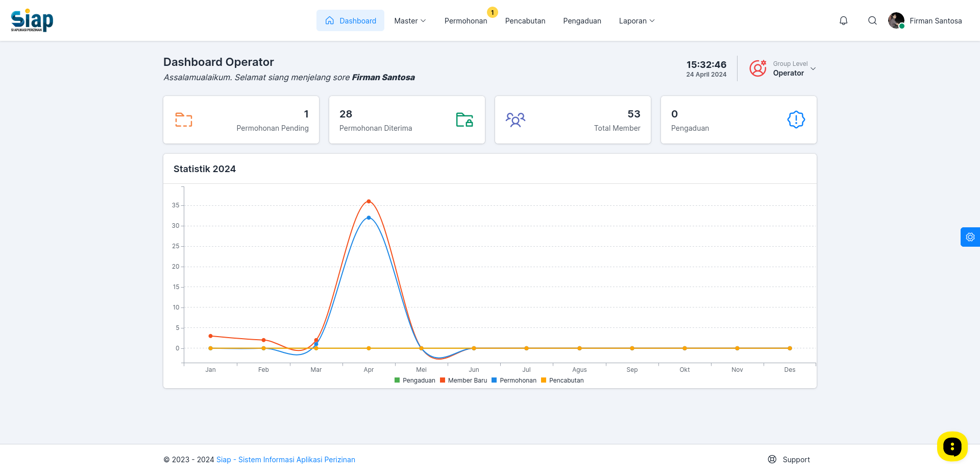The height and width of the screenshot is (474, 980).
Task: Open the blue settings gear side tab
Action: (970, 237)
